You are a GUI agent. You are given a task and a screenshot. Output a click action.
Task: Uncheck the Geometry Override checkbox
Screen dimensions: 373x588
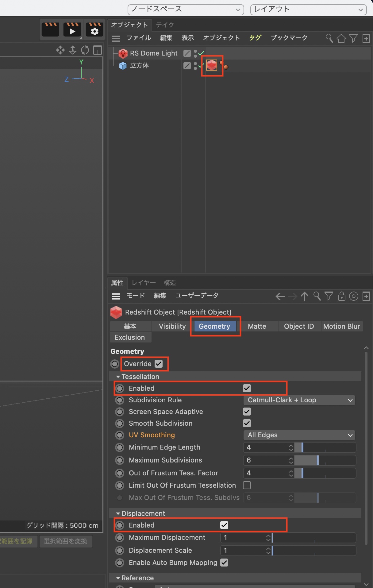click(x=159, y=364)
